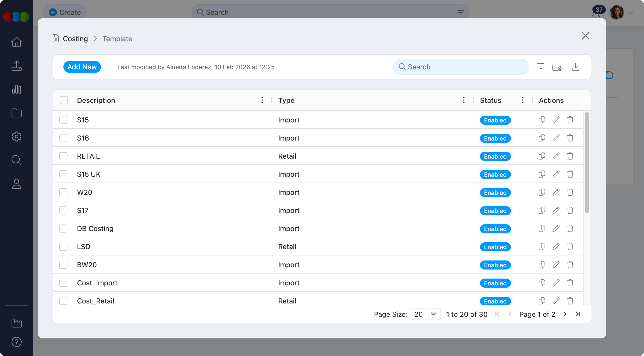
Task: Click the column settings icon
Action: pyautogui.click(x=557, y=67)
